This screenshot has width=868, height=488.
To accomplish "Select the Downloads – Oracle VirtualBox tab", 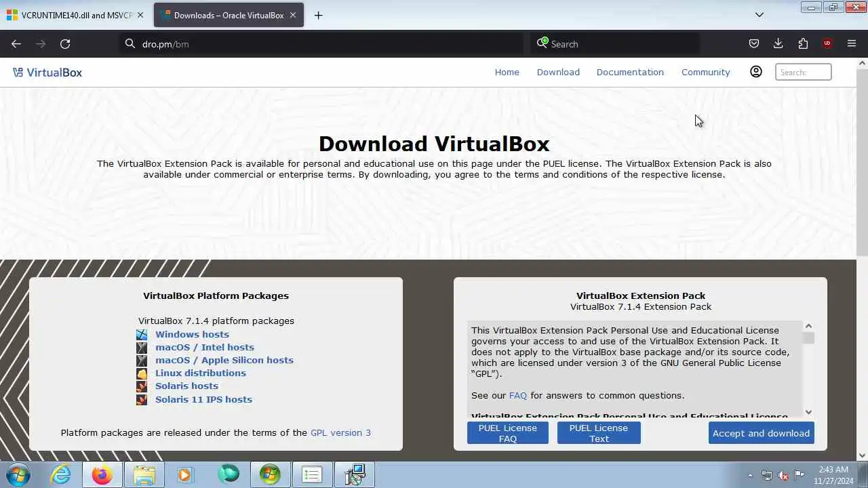I will [x=229, y=15].
